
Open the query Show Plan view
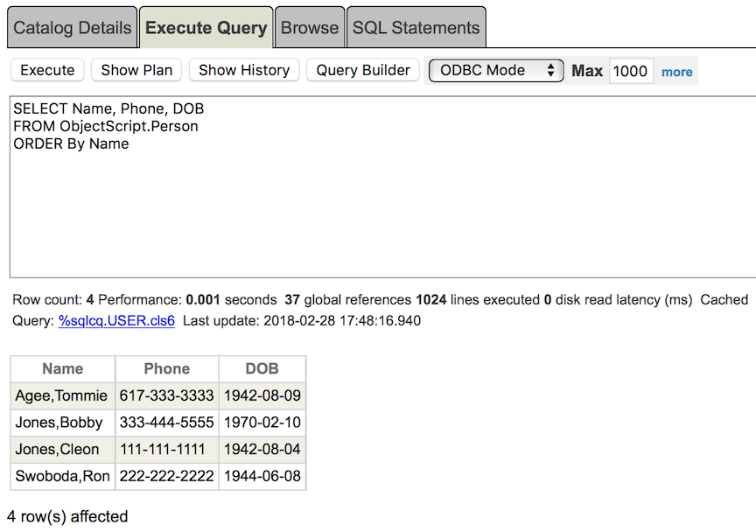pyautogui.click(x=136, y=71)
